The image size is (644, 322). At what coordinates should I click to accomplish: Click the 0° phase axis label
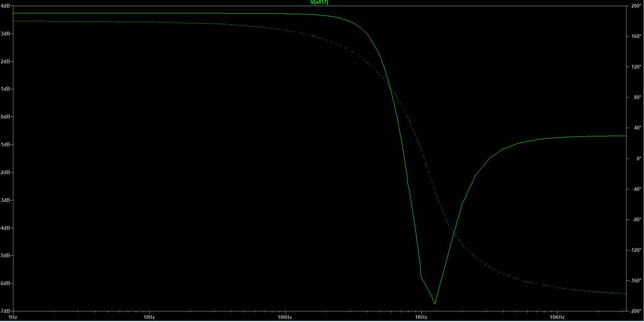click(639, 159)
